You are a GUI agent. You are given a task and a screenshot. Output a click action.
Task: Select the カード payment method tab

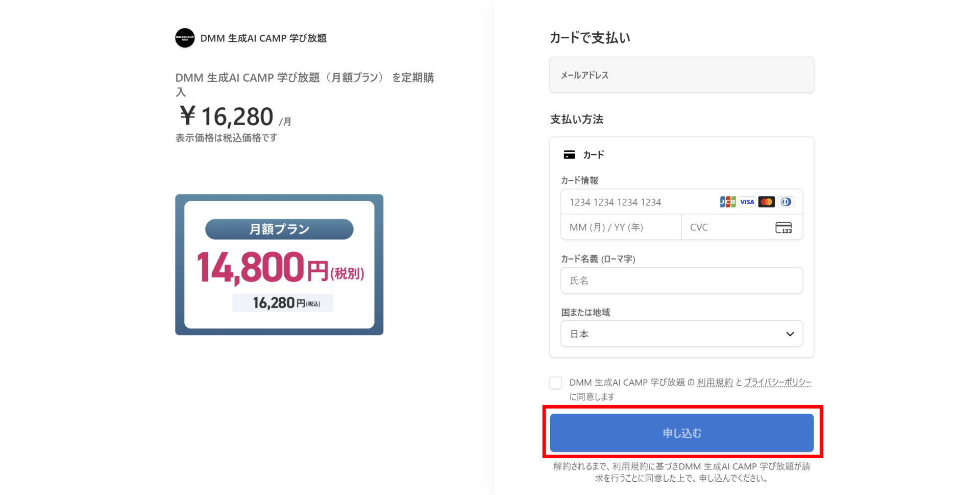pyautogui.click(x=583, y=155)
